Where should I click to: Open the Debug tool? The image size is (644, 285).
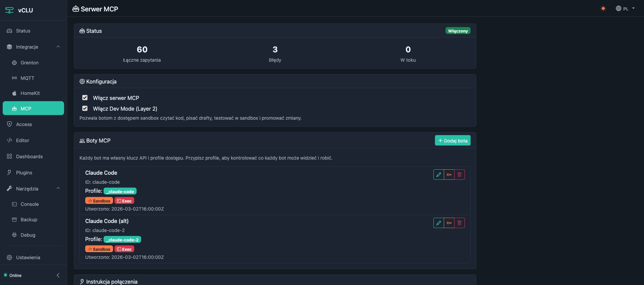tap(33, 235)
